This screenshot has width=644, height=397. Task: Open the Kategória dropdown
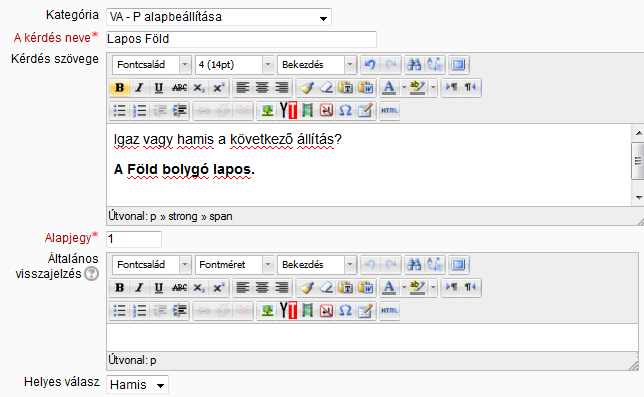coord(219,17)
